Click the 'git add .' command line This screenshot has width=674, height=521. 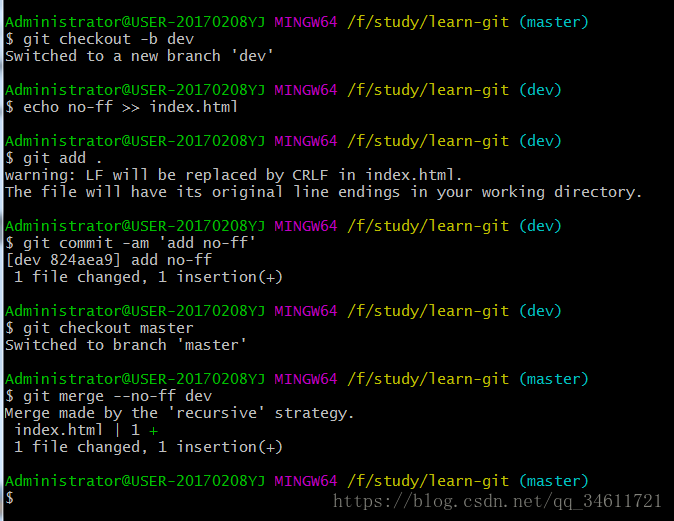54,158
